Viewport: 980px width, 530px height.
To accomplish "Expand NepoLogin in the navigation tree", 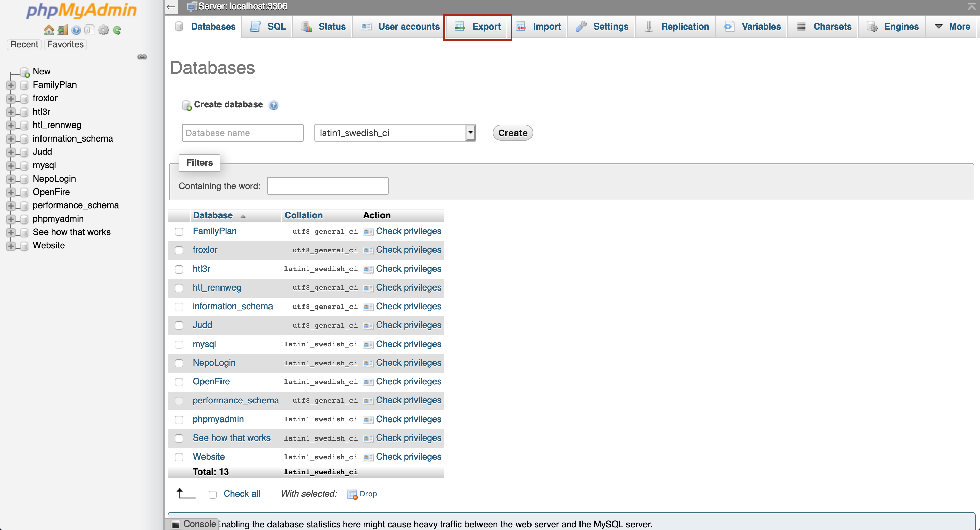I will (x=11, y=179).
